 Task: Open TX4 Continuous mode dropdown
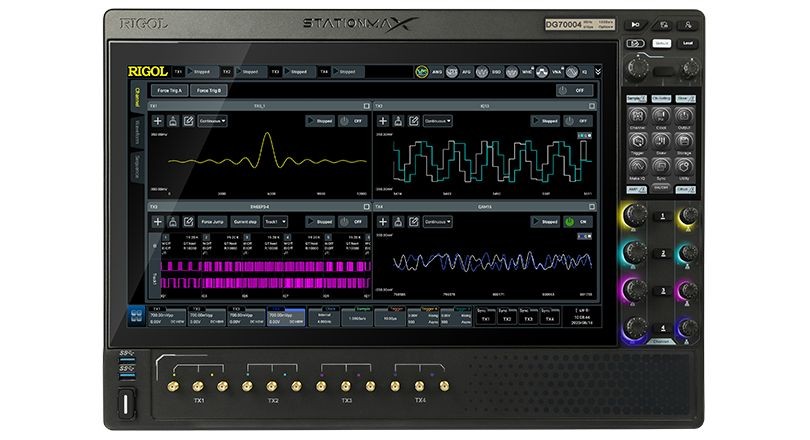pos(438,222)
